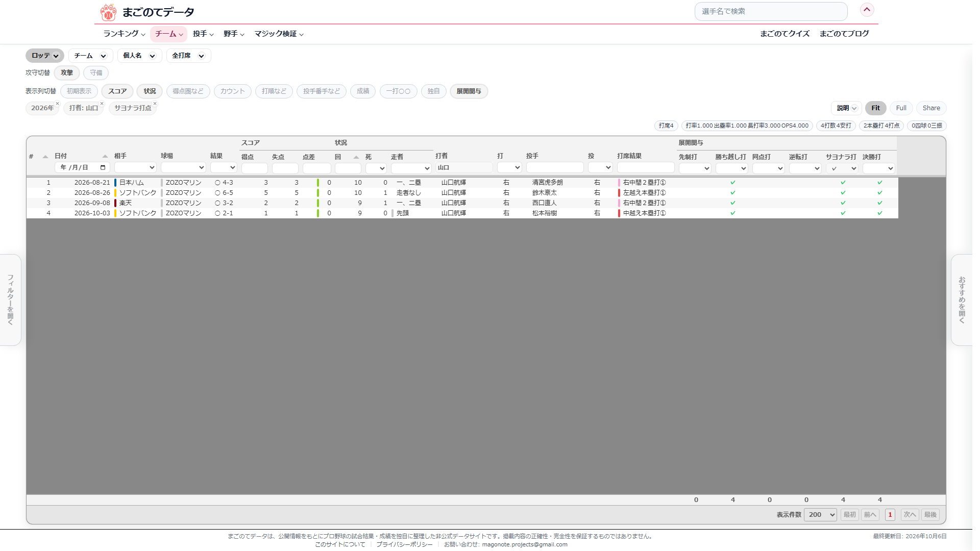Open マジック検証 menu
Viewport: 980px width, 551px height.
point(279,34)
